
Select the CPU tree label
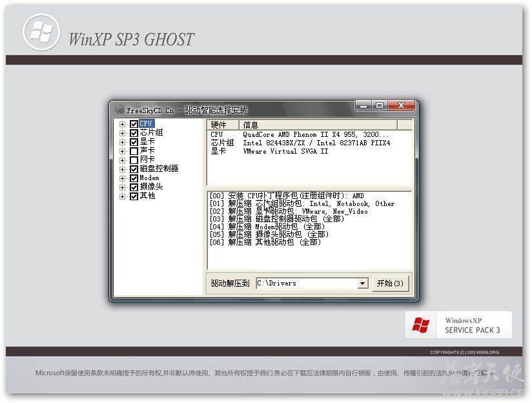(147, 123)
